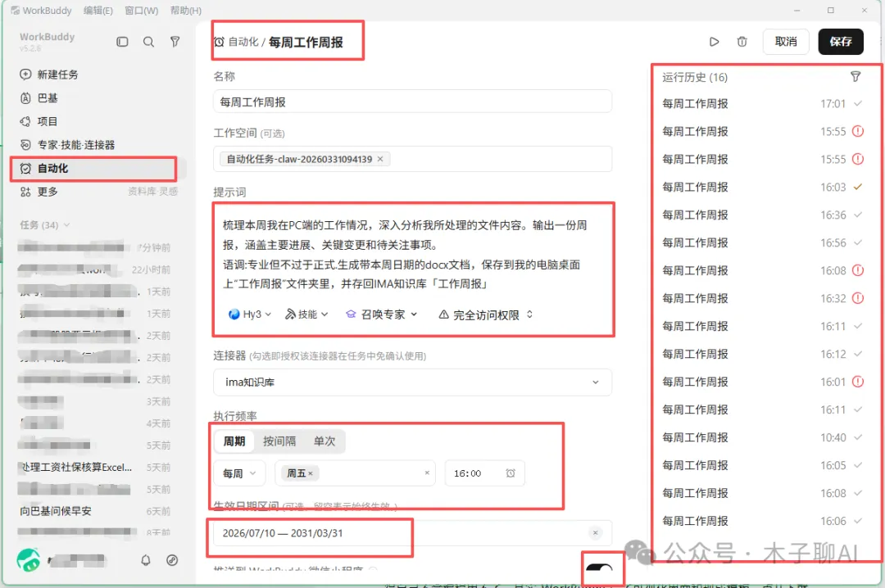The width and height of the screenshot is (885, 588).
Task: Click the 16:03 run checkmark
Action: (x=858, y=187)
